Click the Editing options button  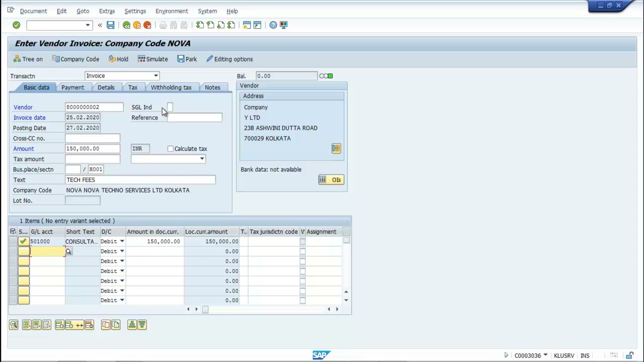pyautogui.click(x=229, y=59)
